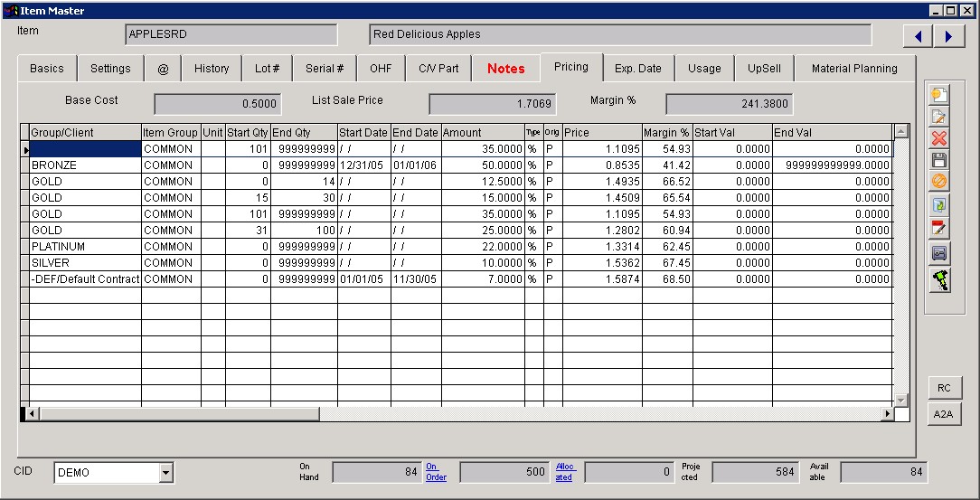Click the edit record pencil icon

pyautogui.click(x=939, y=116)
